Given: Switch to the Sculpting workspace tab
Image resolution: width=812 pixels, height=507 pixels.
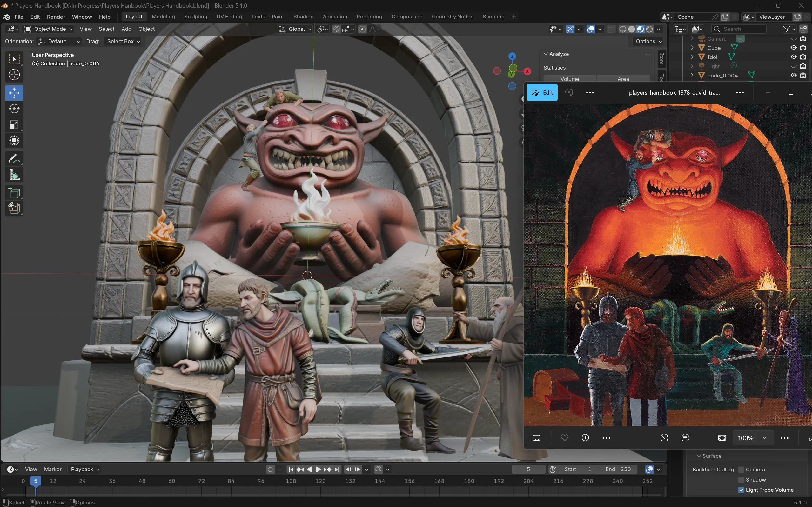Looking at the screenshot, I should 196,17.
